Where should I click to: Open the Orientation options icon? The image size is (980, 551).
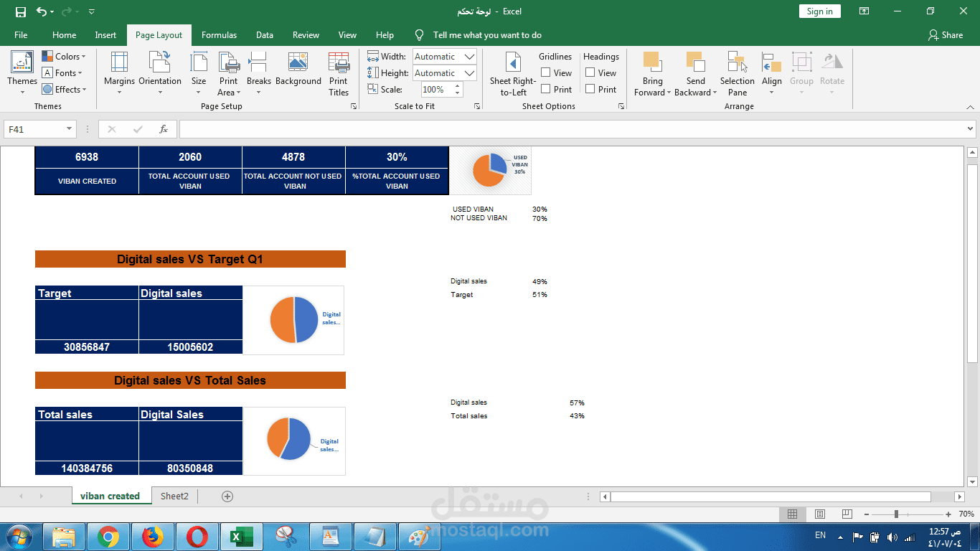(x=160, y=62)
